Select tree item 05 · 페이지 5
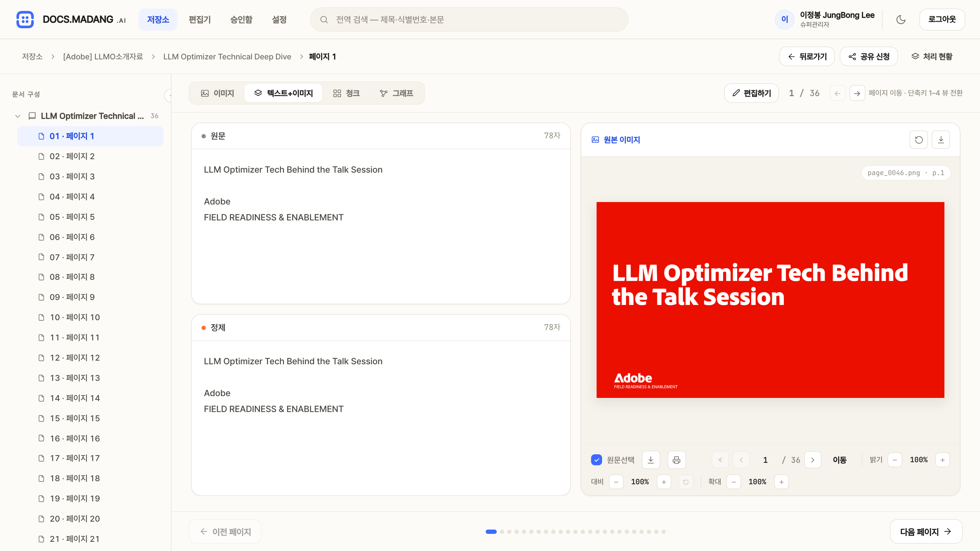 point(90,217)
